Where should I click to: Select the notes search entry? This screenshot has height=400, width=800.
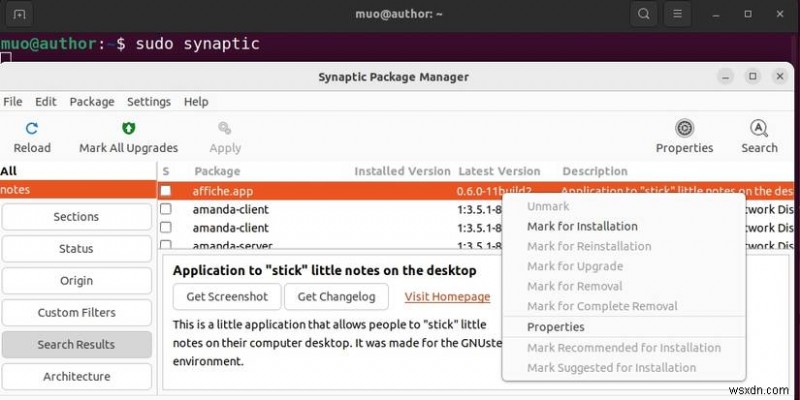pyautogui.click(x=78, y=190)
